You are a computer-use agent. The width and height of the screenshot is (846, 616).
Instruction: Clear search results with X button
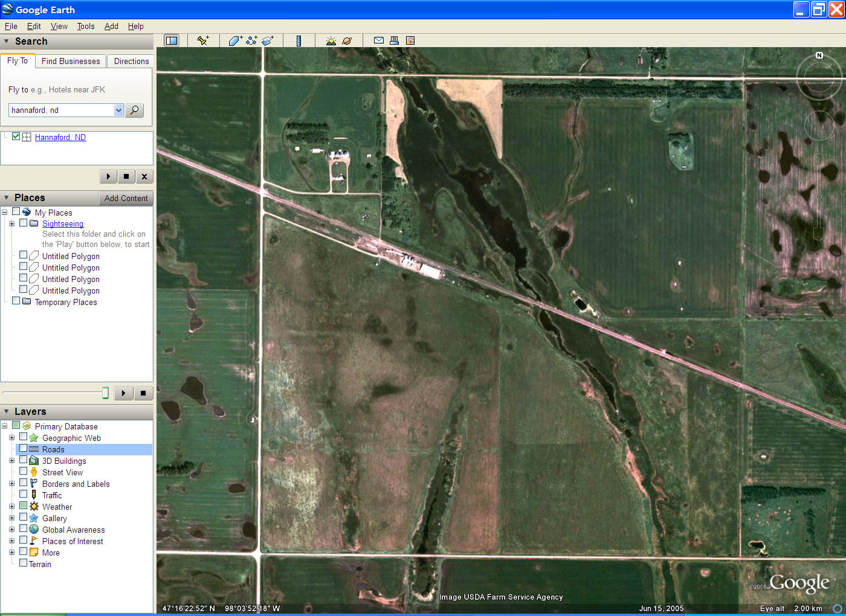pyautogui.click(x=144, y=176)
